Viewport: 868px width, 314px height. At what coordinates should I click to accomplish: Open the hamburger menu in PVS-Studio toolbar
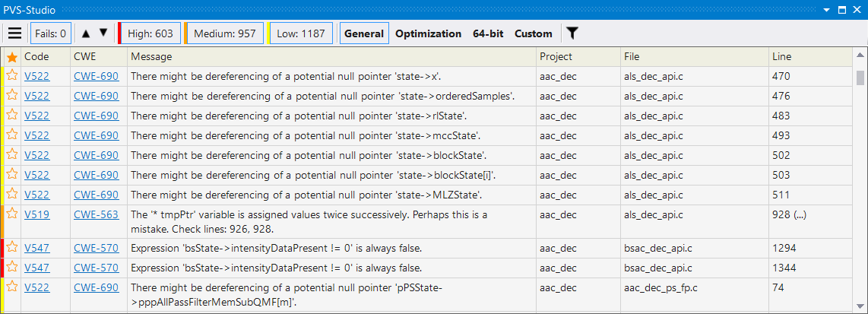(15, 33)
